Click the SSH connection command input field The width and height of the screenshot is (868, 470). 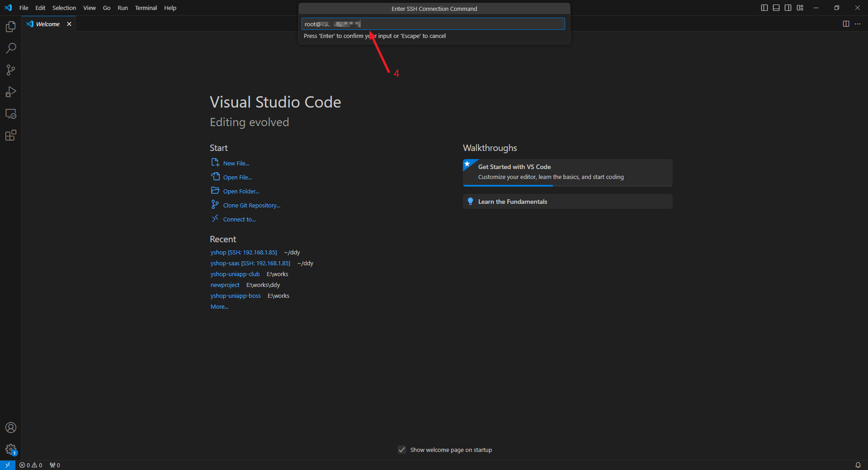pos(433,24)
